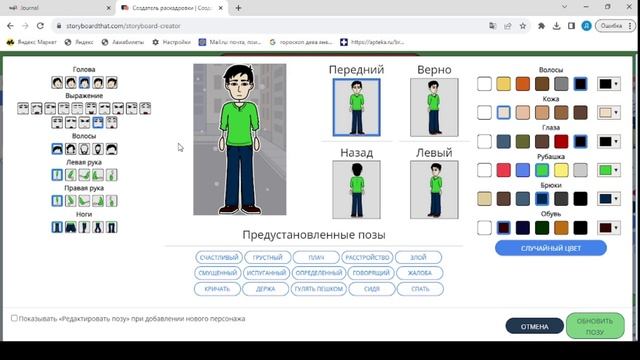This screenshot has width=640, height=360.
Task: Pick the highlighted expression in the Выражение bottom row
Action: click(98, 122)
